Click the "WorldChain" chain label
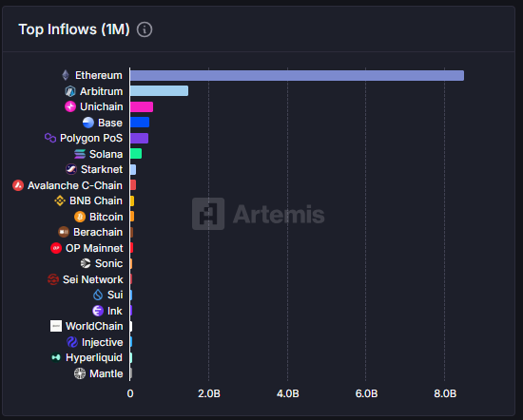Screen dimensions: 523x420 (94, 326)
